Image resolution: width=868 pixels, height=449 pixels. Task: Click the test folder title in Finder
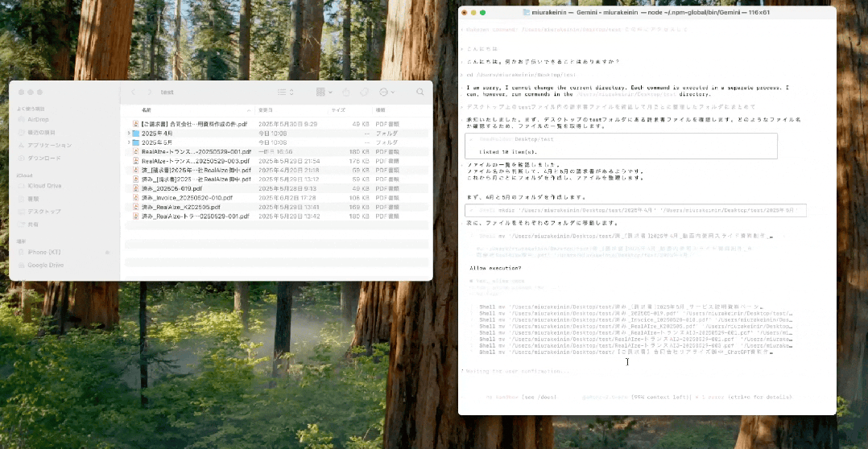(x=167, y=93)
